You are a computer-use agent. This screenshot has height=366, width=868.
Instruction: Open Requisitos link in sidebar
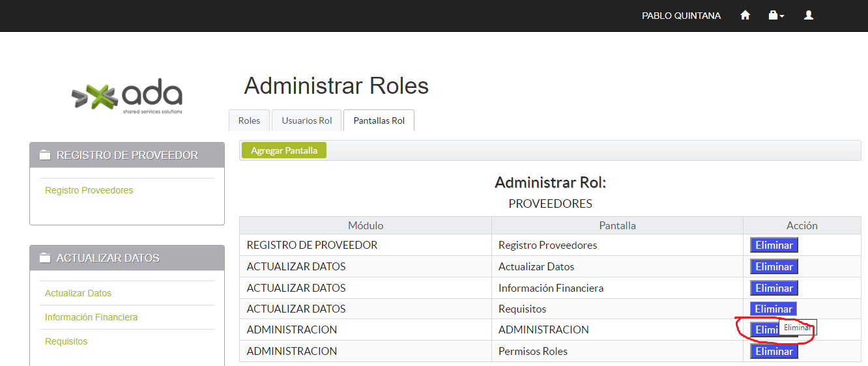pos(66,341)
